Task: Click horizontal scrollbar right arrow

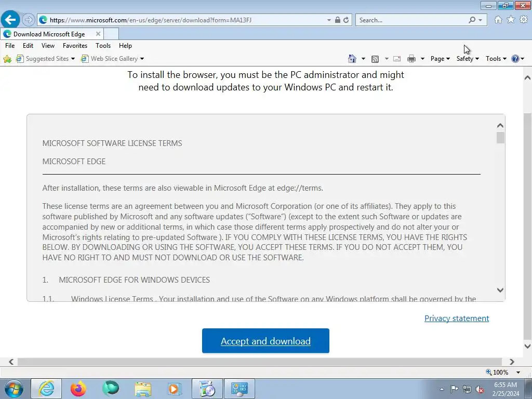Action: [512, 362]
